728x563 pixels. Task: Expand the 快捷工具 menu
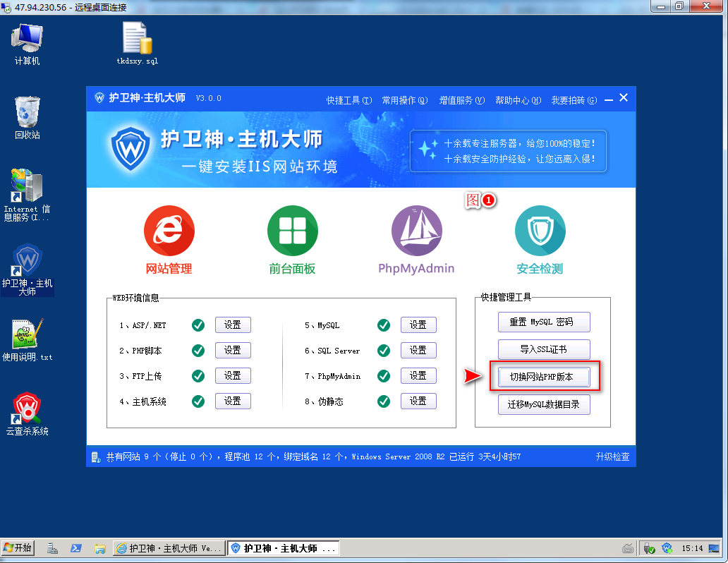click(x=348, y=100)
